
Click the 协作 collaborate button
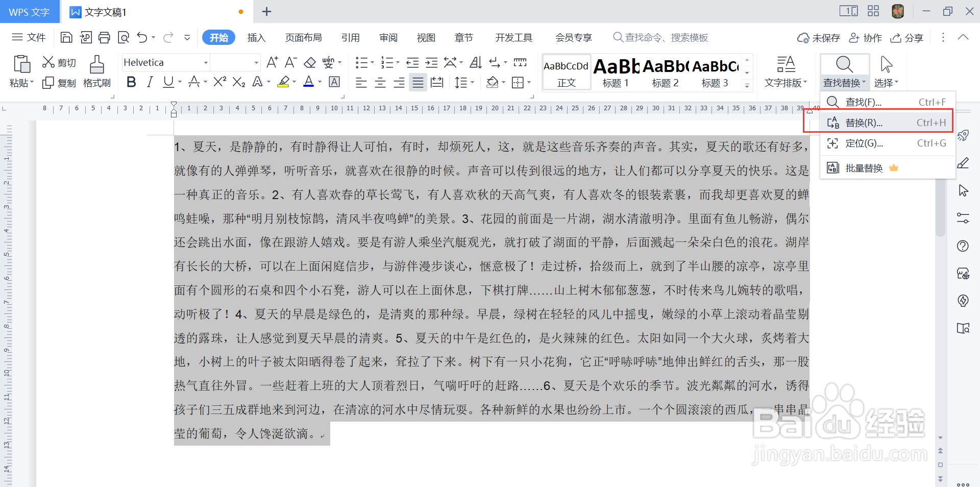865,37
